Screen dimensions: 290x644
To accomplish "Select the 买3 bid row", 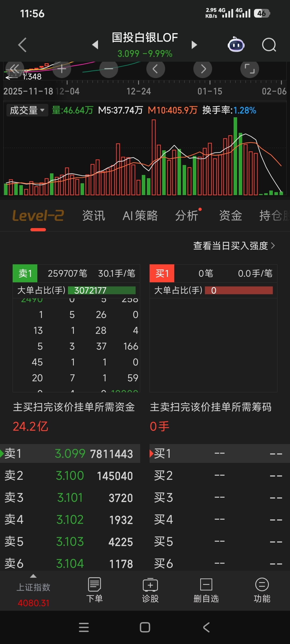I will click(220, 498).
